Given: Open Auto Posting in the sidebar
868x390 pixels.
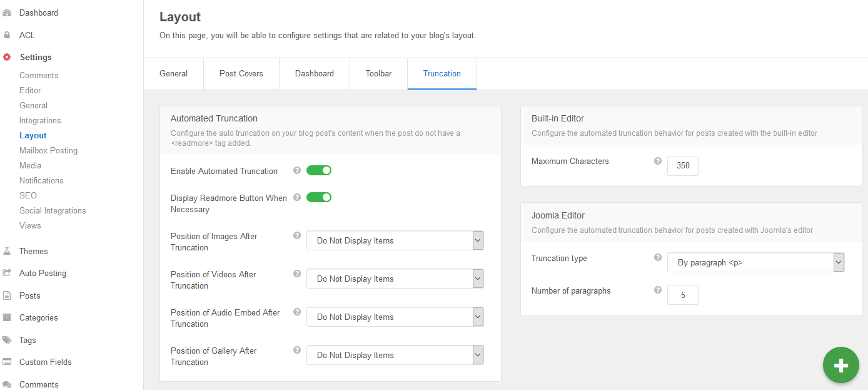Looking at the screenshot, I should click(x=43, y=273).
